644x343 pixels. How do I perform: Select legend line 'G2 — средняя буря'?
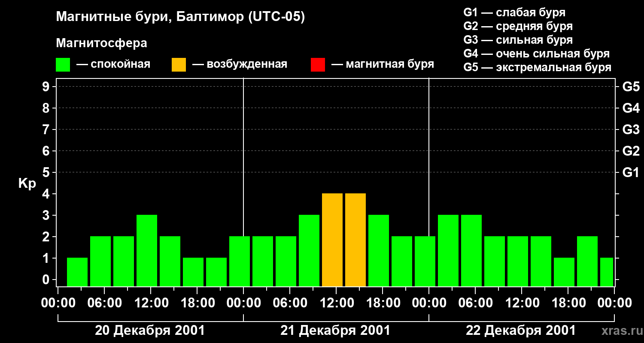(x=518, y=26)
